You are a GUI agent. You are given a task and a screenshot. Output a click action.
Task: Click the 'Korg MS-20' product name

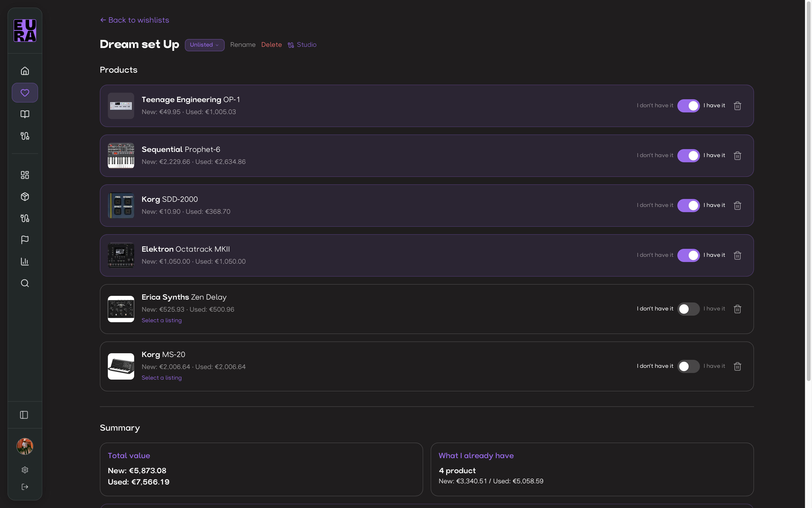point(163,354)
